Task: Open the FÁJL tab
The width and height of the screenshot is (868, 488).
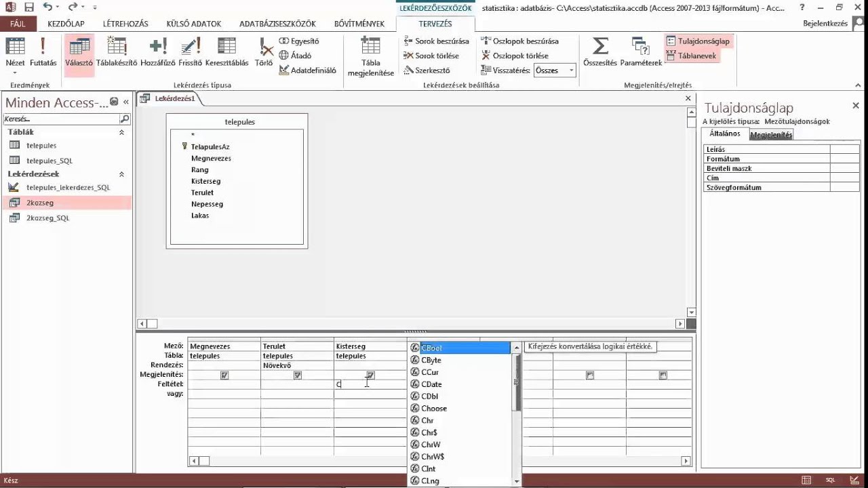Action: (x=17, y=24)
